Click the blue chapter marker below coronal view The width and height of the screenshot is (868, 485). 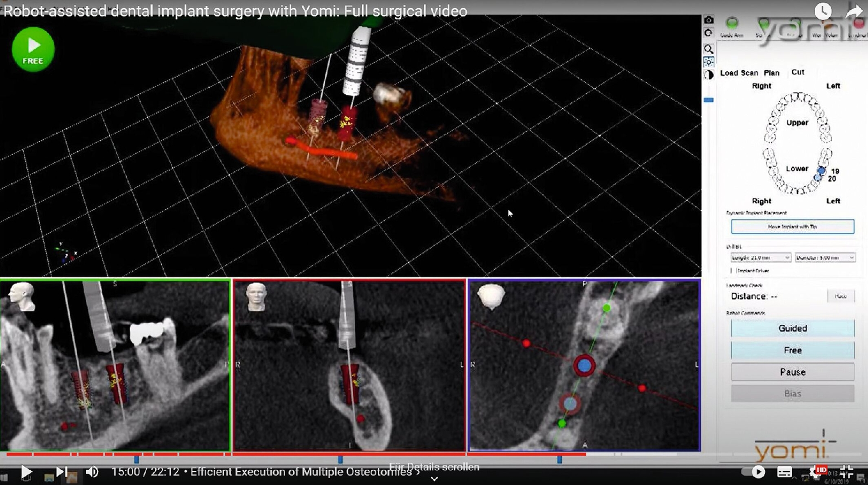[x=340, y=459]
